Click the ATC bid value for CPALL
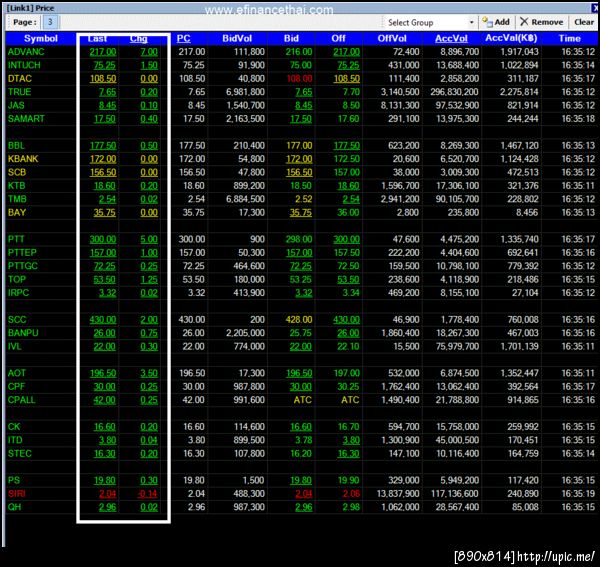 302,400
